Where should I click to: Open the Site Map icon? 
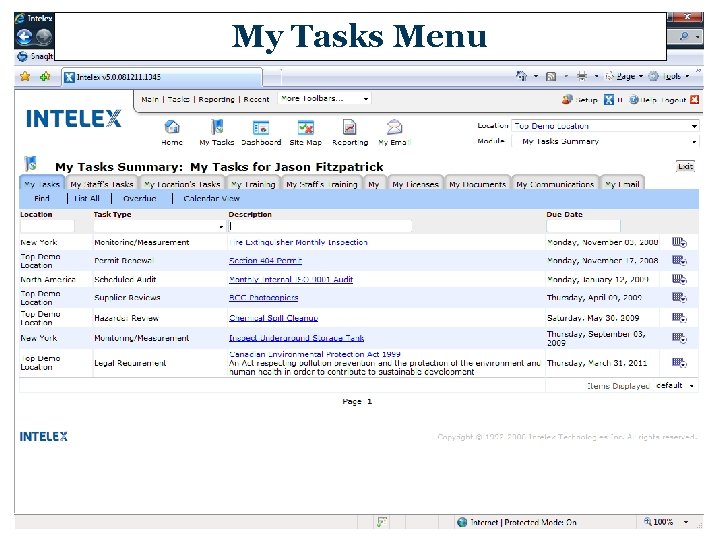click(305, 127)
